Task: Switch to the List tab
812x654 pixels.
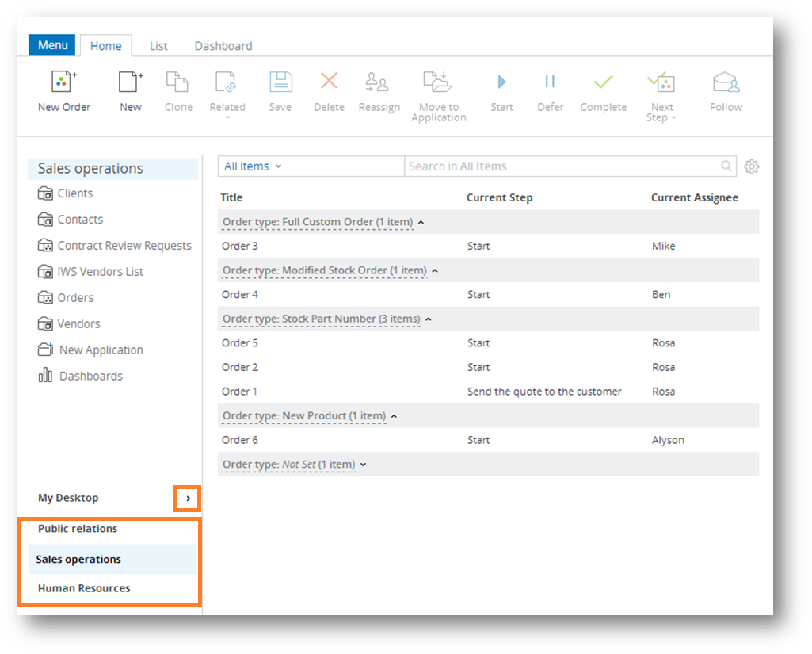Action: (x=158, y=46)
